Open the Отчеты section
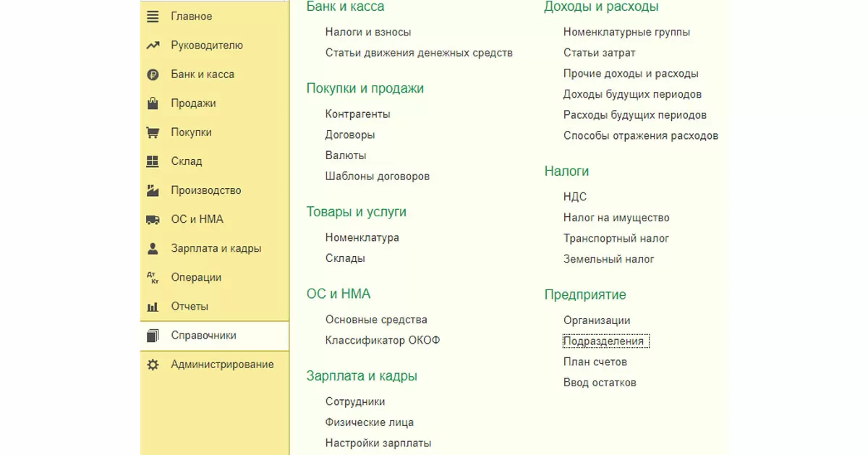 (x=190, y=307)
